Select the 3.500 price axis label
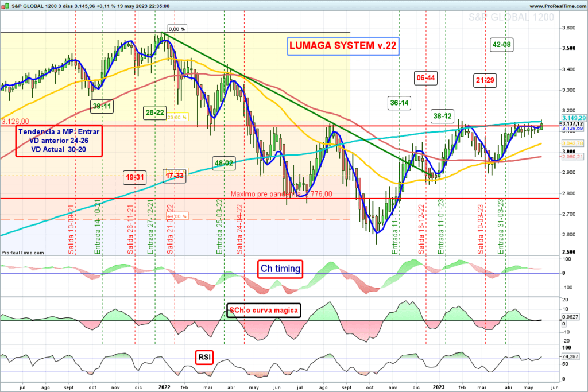The image size is (588, 392). point(569,48)
